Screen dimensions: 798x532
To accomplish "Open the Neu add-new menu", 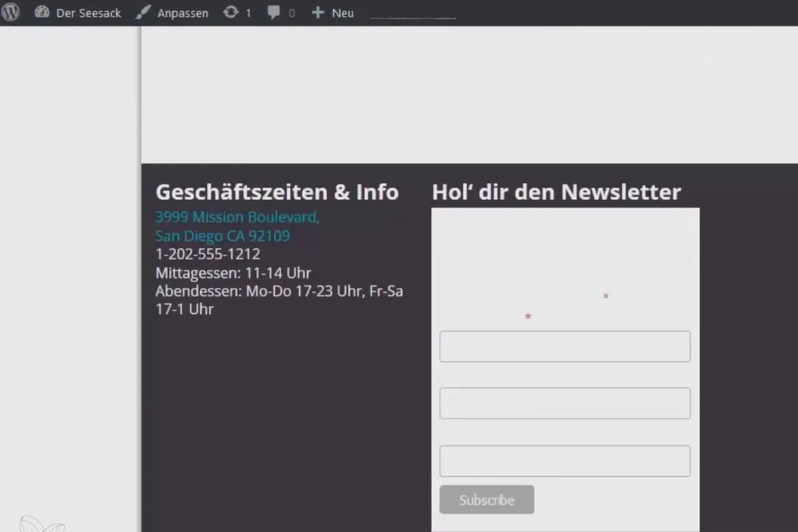I will tap(332, 13).
